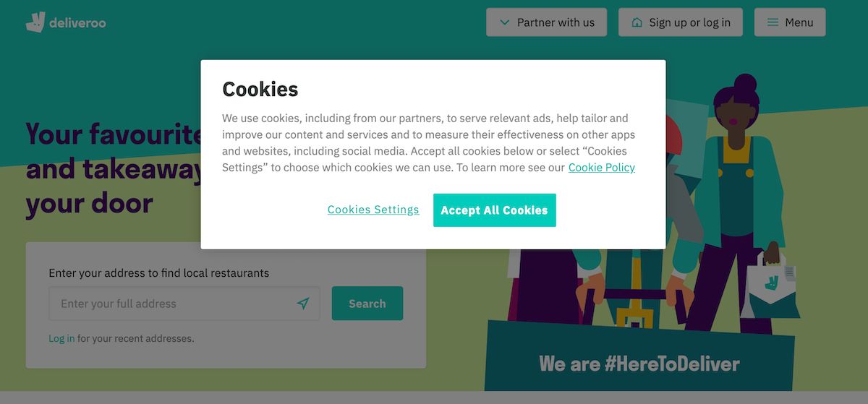Open Cookies Settings link
The image size is (868, 404).
tap(373, 210)
